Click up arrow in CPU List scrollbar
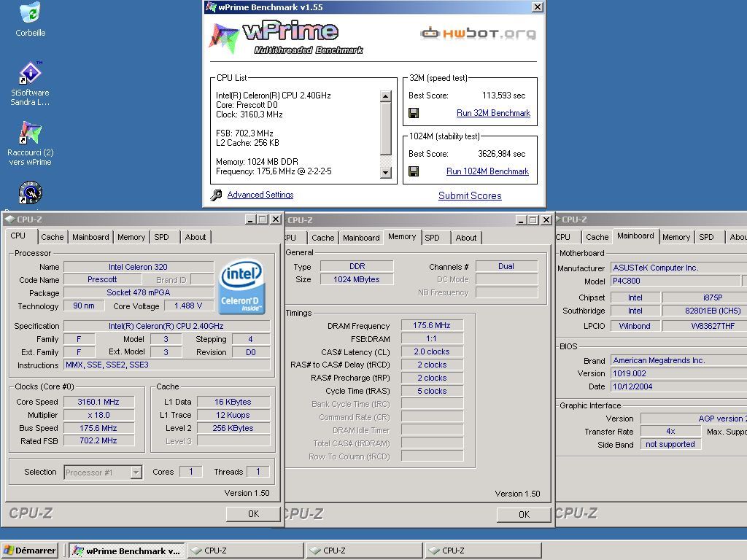747x560 pixels. point(386,96)
